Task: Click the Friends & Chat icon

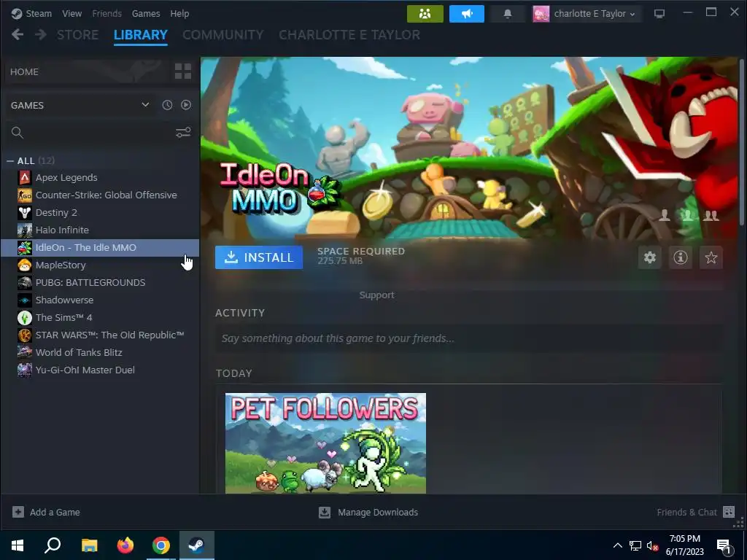Action: (729, 512)
